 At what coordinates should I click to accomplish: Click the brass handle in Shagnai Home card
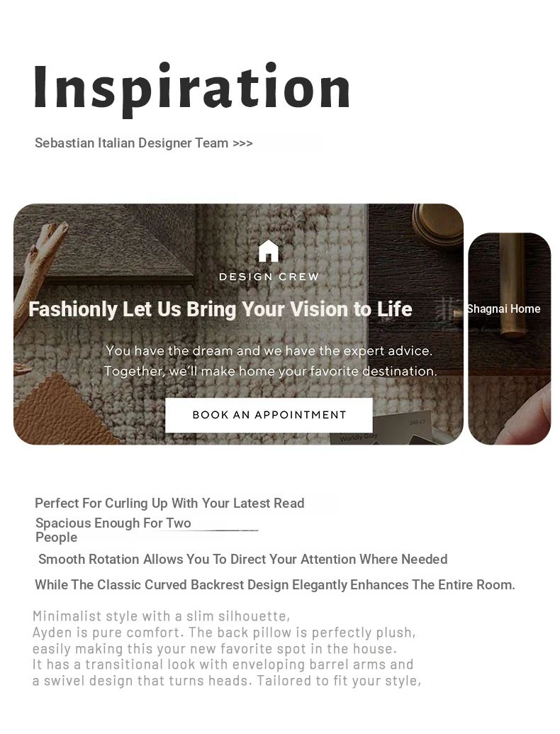511,284
